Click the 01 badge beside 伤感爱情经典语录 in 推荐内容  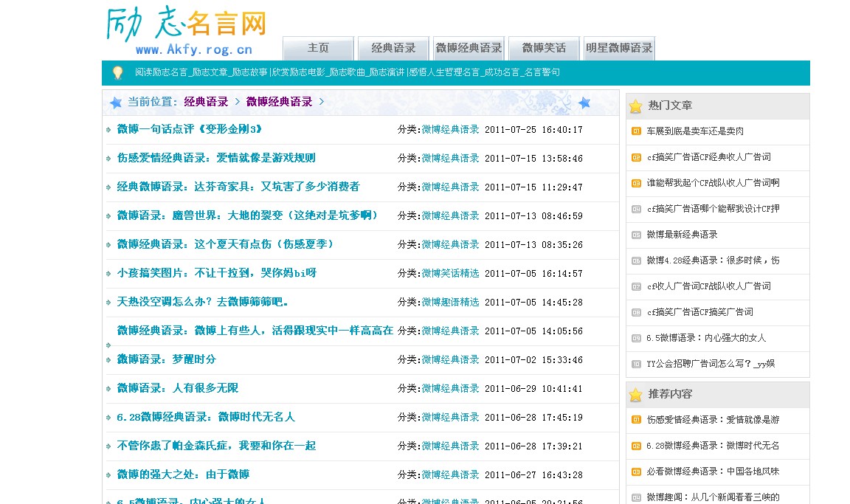[x=637, y=419]
